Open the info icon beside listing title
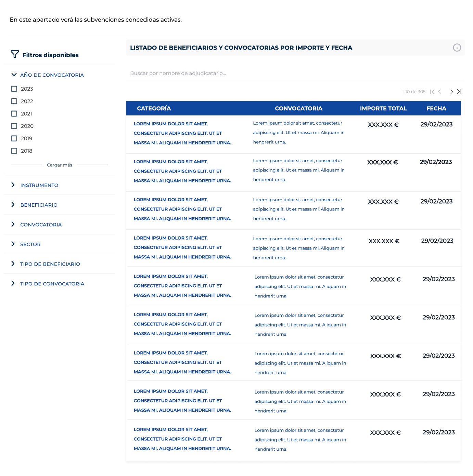Screen dimensions: 473x476 pos(457,48)
